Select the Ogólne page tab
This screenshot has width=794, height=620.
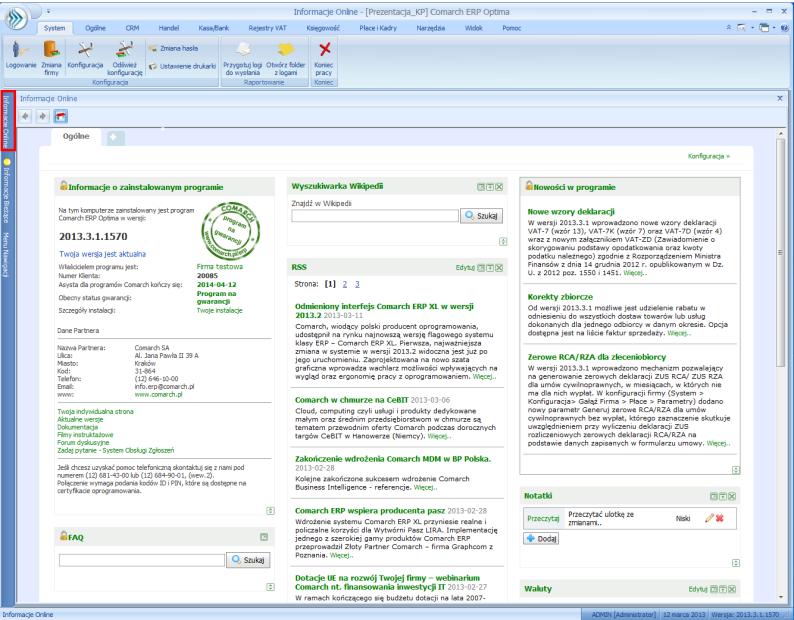click(76, 136)
